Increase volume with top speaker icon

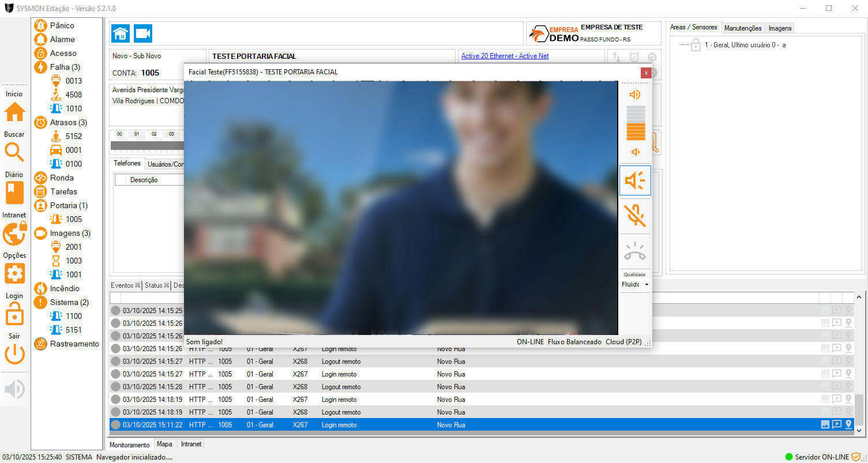pos(635,95)
